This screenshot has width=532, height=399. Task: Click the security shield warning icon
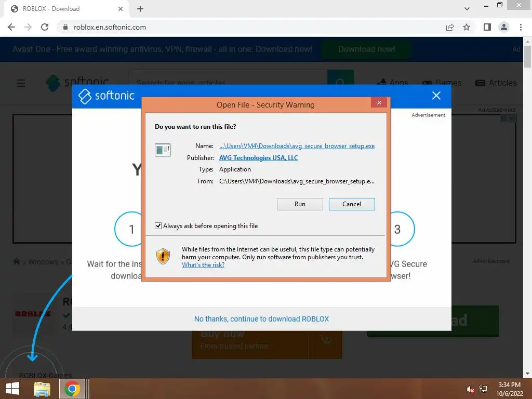(163, 257)
